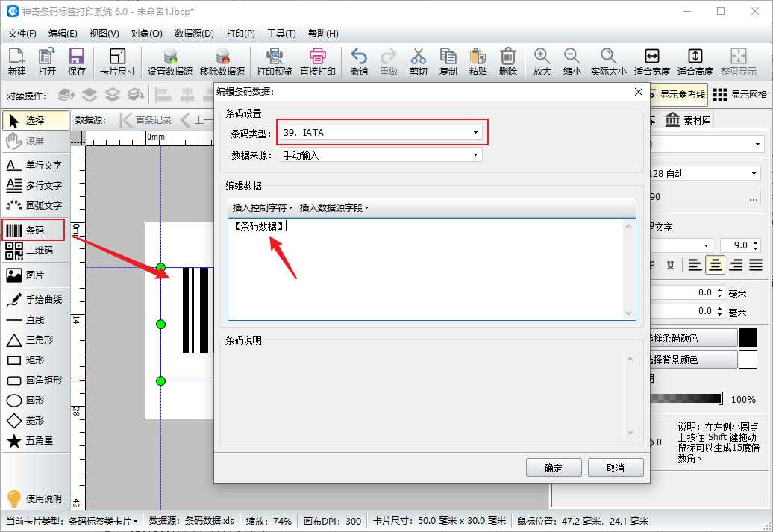
Task: Open the 128 自动 dropdown in right panel
Action: 705,174
